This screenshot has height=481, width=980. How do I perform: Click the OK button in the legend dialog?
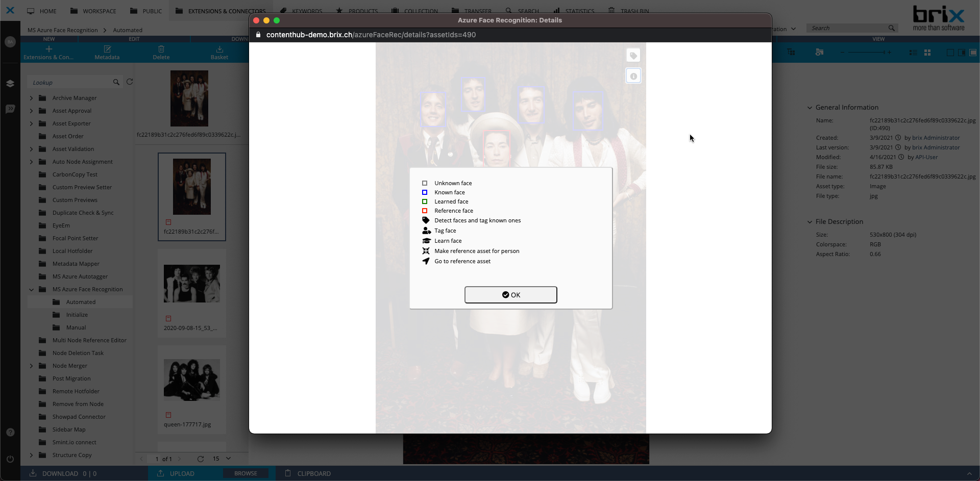[x=510, y=295]
